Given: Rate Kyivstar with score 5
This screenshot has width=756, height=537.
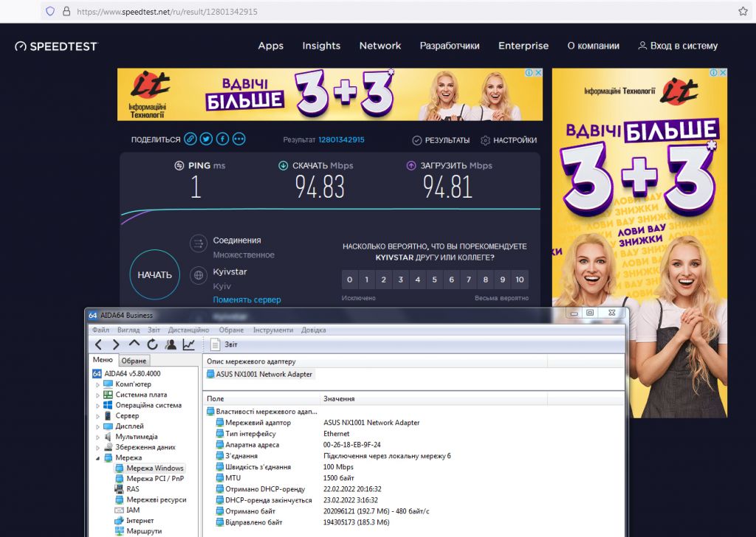Looking at the screenshot, I should 434,280.
